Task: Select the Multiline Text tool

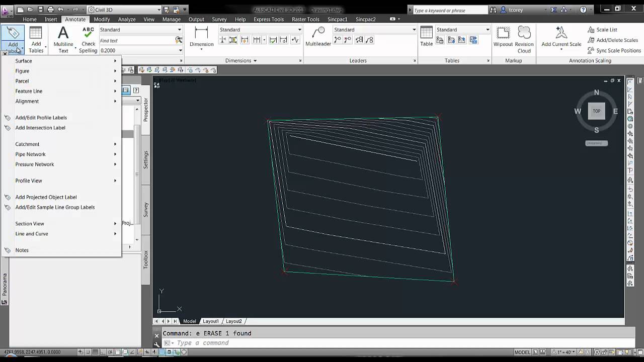Action: (x=63, y=39)
